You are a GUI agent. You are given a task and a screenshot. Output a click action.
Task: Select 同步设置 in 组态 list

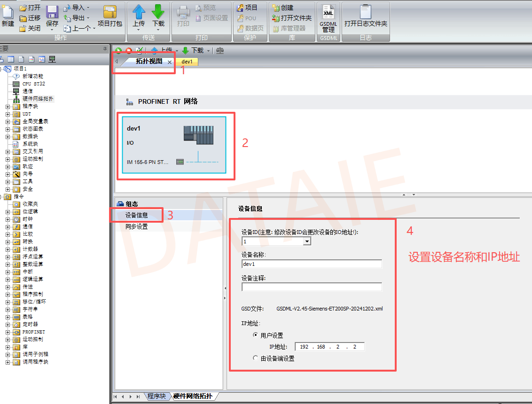click(x=136, y=226)
